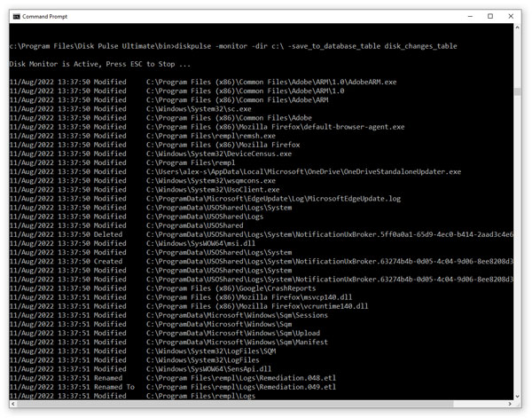Viewport: 532px width, 418px height.
Task: Click the rempl\remsh.exe line
Action: (x=143, y=136)
